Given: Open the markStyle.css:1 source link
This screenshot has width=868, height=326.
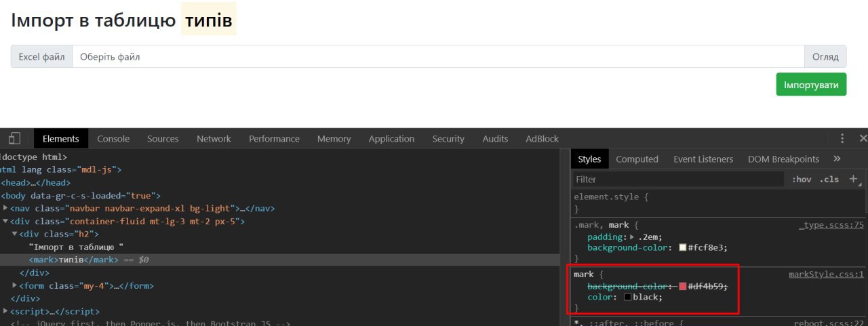Looking at the screenshot, I should (826, 274).
